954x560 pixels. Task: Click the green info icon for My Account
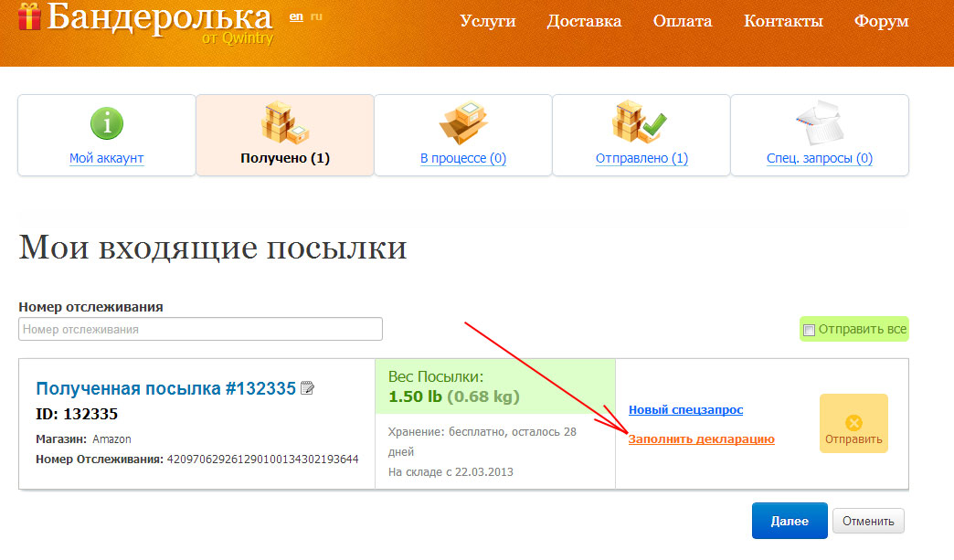[107, 122]
